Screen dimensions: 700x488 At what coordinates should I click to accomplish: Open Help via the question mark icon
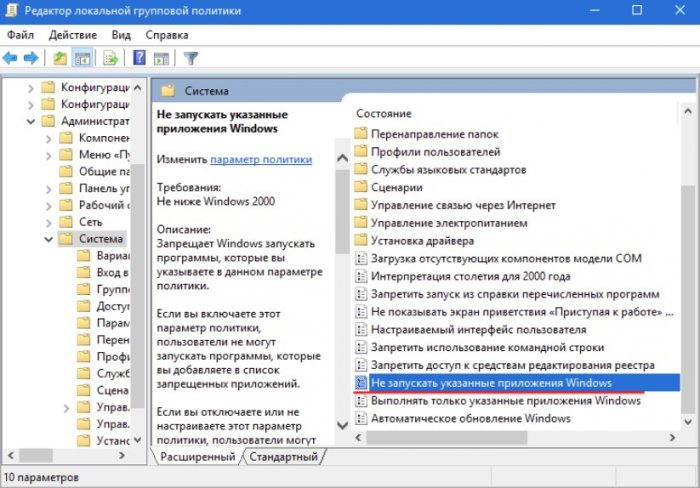tap(140, 58)
